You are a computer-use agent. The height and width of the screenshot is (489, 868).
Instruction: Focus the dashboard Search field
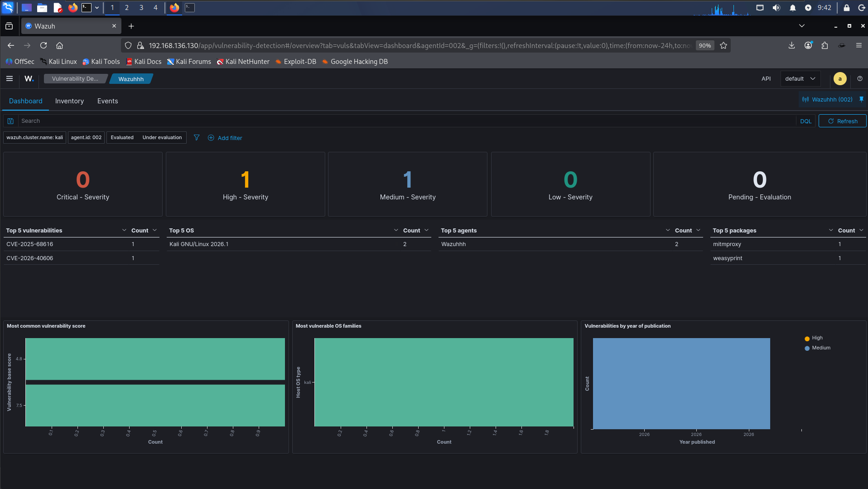point(406,121)
